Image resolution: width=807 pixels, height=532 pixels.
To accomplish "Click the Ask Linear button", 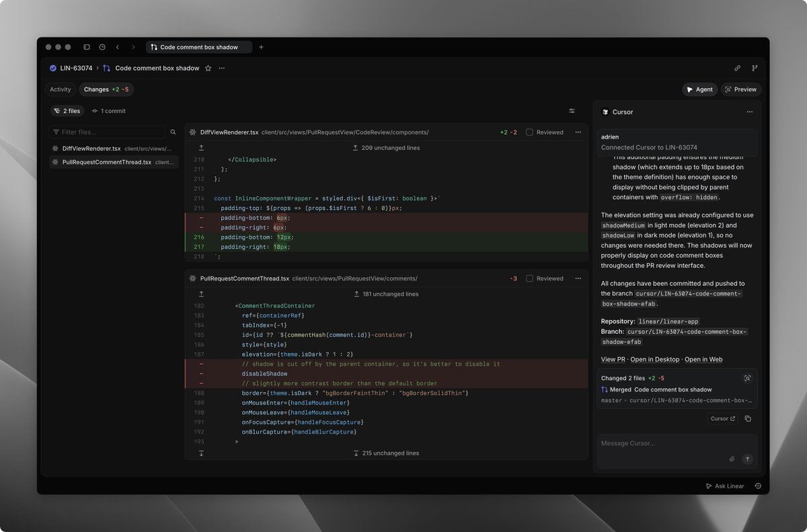I will [x=725, y=486].
